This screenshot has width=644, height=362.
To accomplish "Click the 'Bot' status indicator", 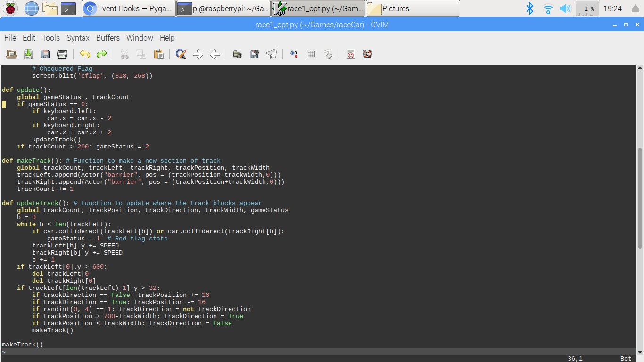I will point(626,359).
